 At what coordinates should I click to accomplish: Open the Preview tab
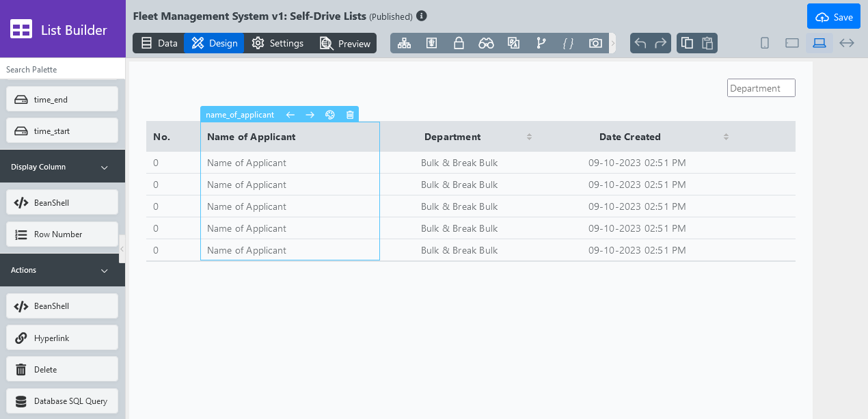344,43
